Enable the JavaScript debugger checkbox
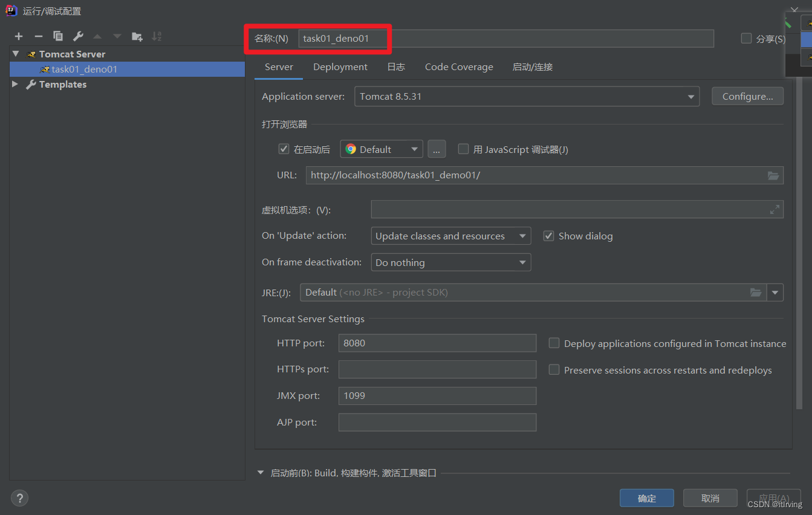Image resolution: width=812 pixels, height=515 pixels. click(x=463, y=149)
